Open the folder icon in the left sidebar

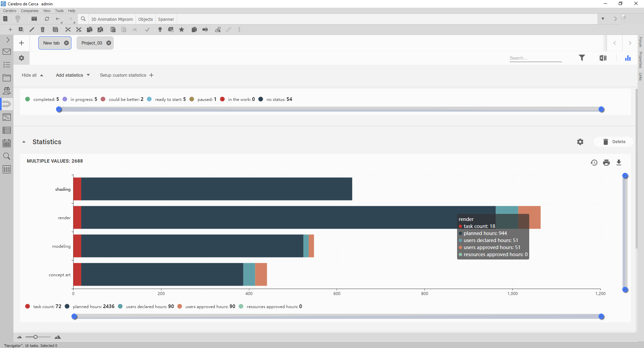[7, 78]
